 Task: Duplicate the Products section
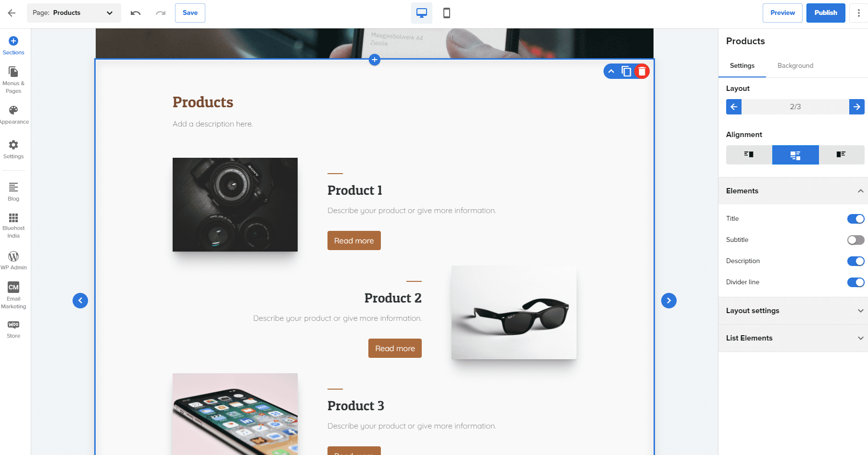626,72
